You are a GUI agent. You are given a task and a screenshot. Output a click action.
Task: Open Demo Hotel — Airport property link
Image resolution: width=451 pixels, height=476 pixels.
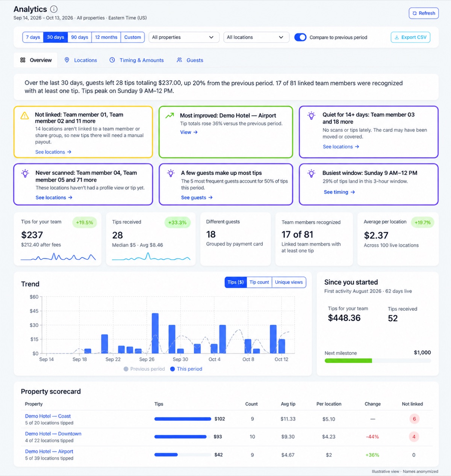[49, 451]
